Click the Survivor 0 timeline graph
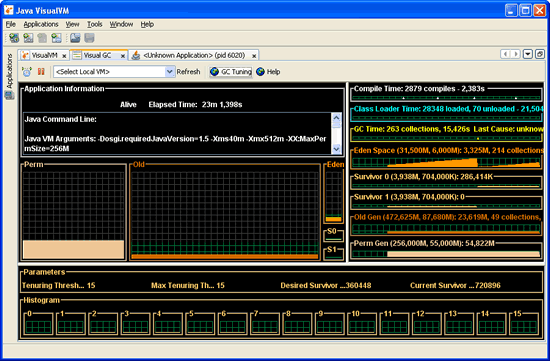This screenshot has width=550, height=361. point(446,186)
